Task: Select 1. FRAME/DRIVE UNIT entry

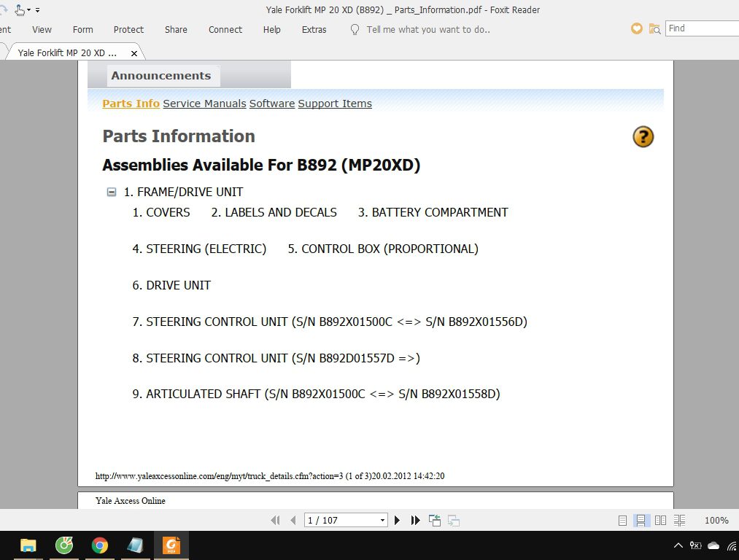Action: (183, 192)
